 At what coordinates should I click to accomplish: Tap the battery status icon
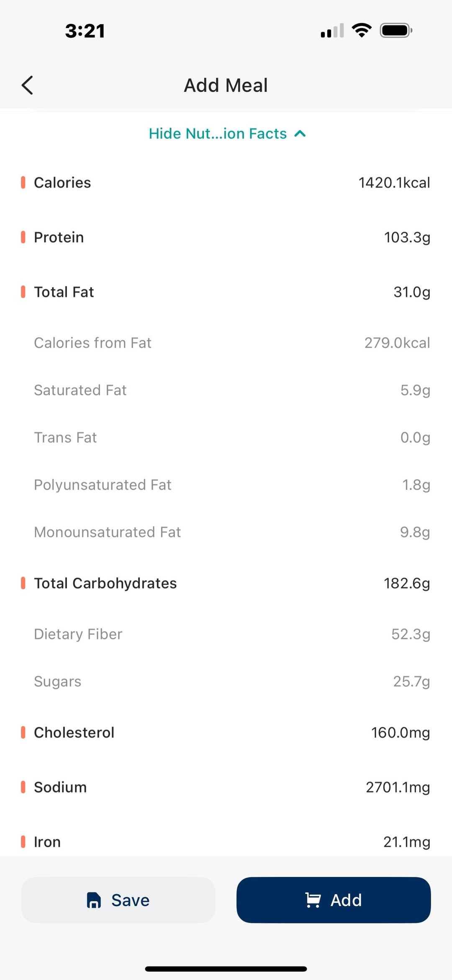(x=396, y=30)
